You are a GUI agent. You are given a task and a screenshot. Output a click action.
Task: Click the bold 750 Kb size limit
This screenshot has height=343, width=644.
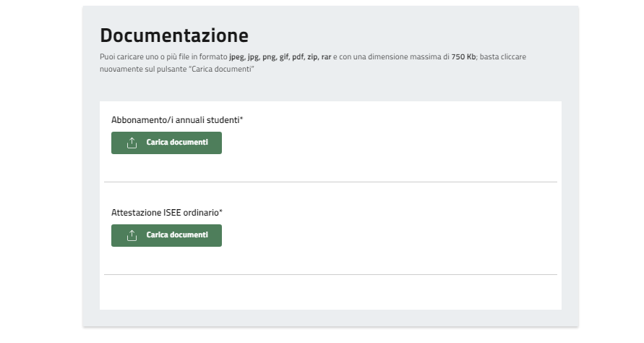[x=463, y=56]
